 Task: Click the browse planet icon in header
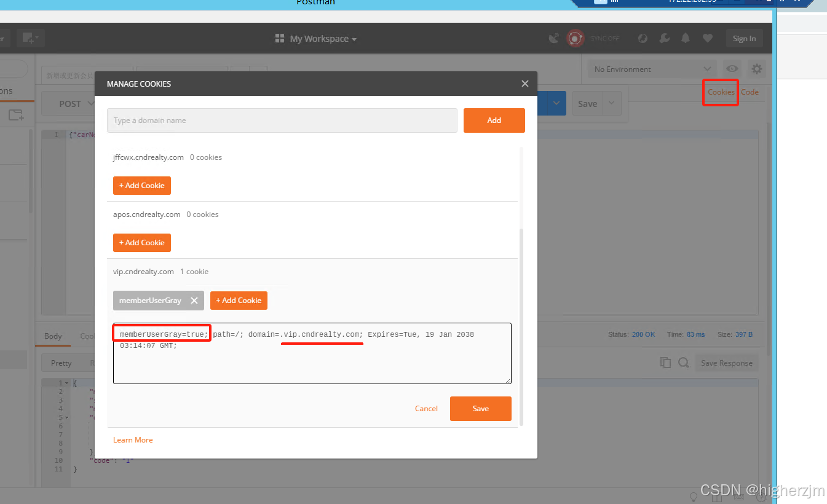pyautogui.click(x=643, y=39)
